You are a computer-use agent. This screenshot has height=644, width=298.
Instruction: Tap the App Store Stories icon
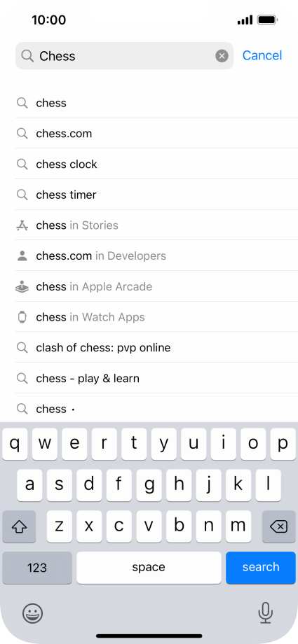point(22,225)
